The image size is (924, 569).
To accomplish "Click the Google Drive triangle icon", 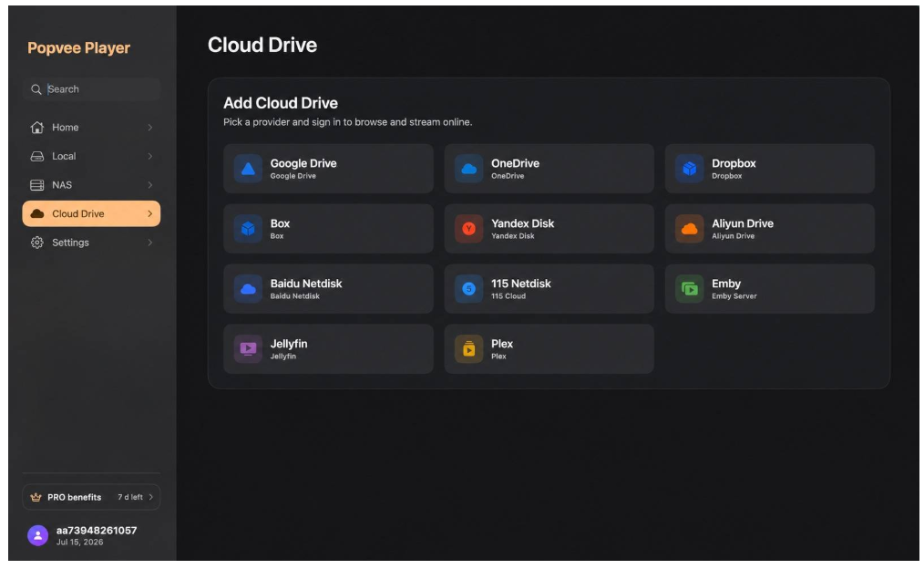I will [x=248, y=169].
